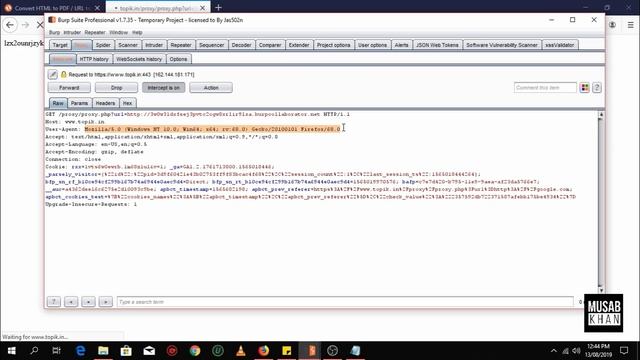Switch to the Decoder tab
This screenshot has height=360, width=640.
point(241,45)
